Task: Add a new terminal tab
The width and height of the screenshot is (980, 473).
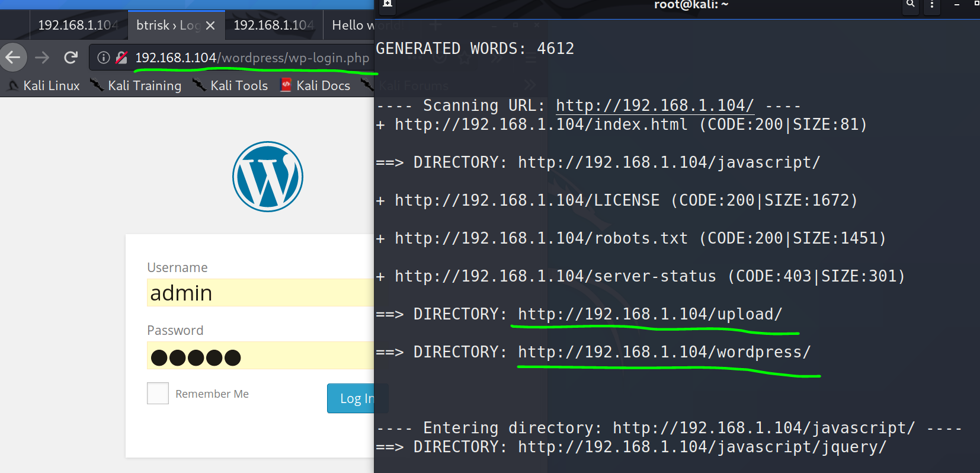Action: (387, 4)
